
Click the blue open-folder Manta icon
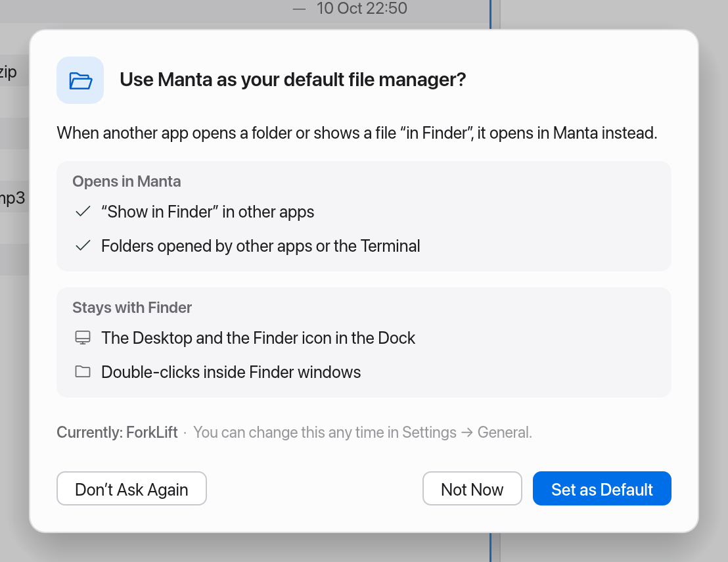pos(80,80)
